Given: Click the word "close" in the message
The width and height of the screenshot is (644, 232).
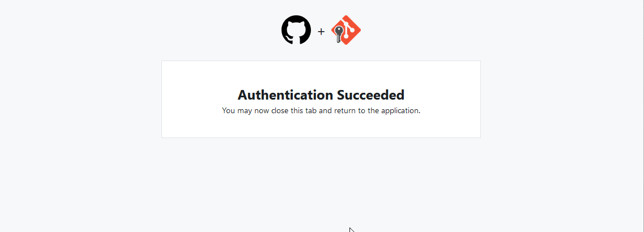Looking at the screenshot, I should 280,111.
